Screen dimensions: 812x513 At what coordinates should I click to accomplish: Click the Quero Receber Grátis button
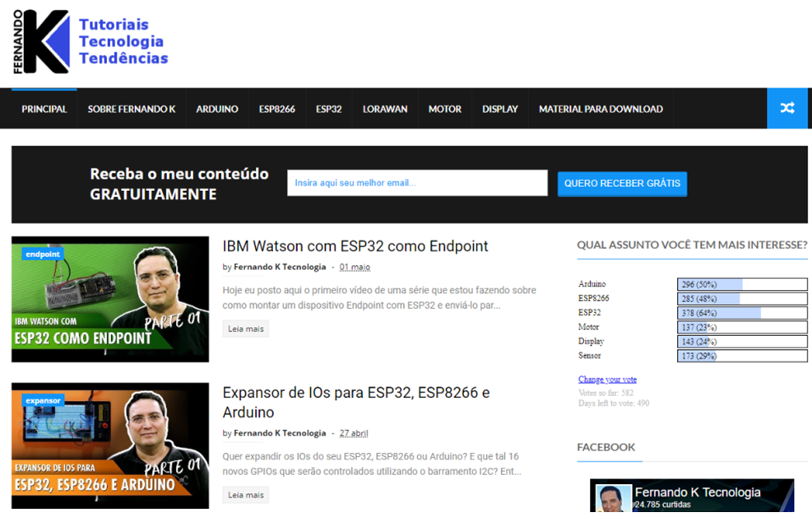(x=622, y=184)
